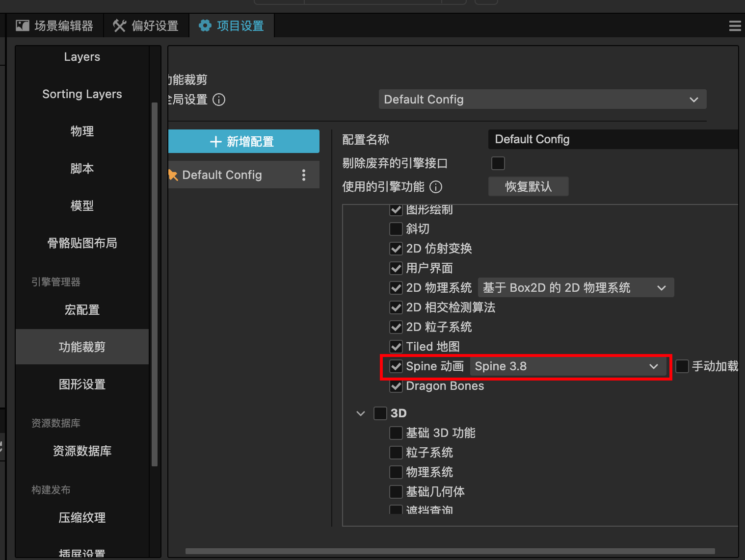The width and height of the screenshot is (745, 560).
Task: Open the 资源数据库 settings section
Action: [82, 451]
